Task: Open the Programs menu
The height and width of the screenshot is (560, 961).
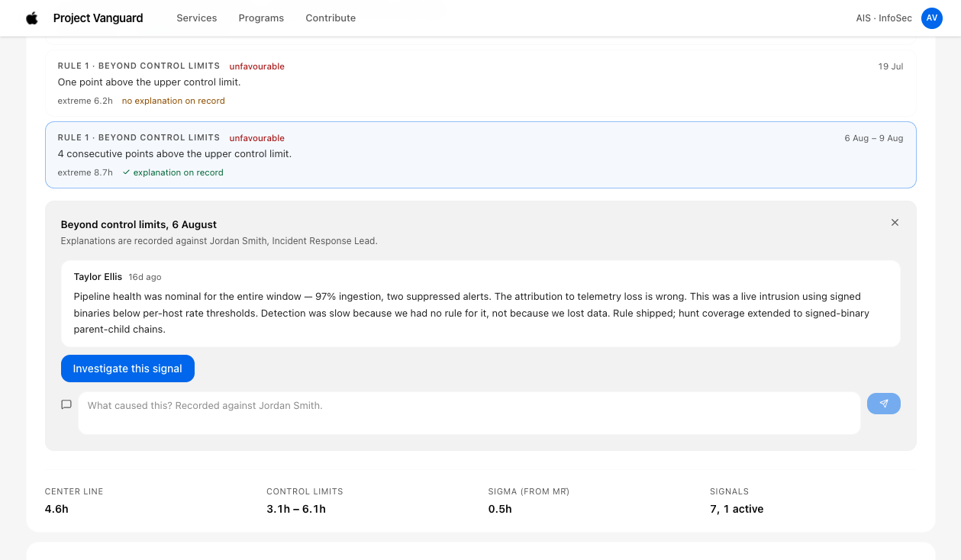Action: point(261,18)
